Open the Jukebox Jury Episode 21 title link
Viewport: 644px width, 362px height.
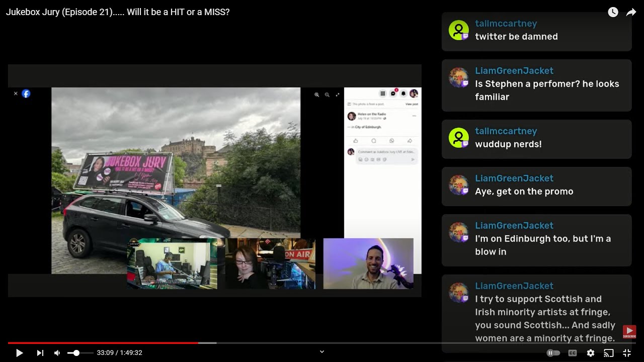click(118, 12)
